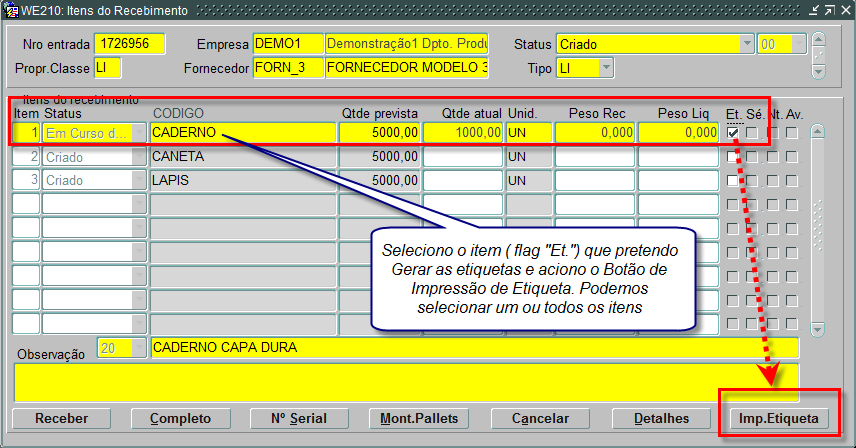The image size is (856, 448).
Task: Click the Nro entrada field 1726956
Action: 129,44
